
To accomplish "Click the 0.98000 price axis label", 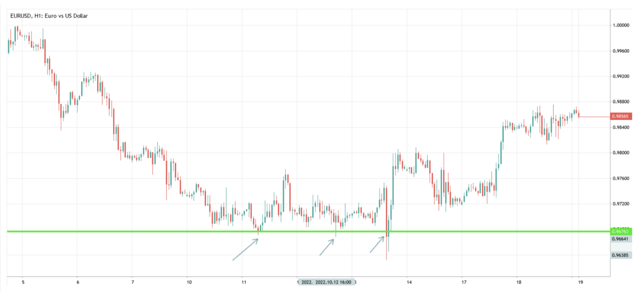I will 621,153.
